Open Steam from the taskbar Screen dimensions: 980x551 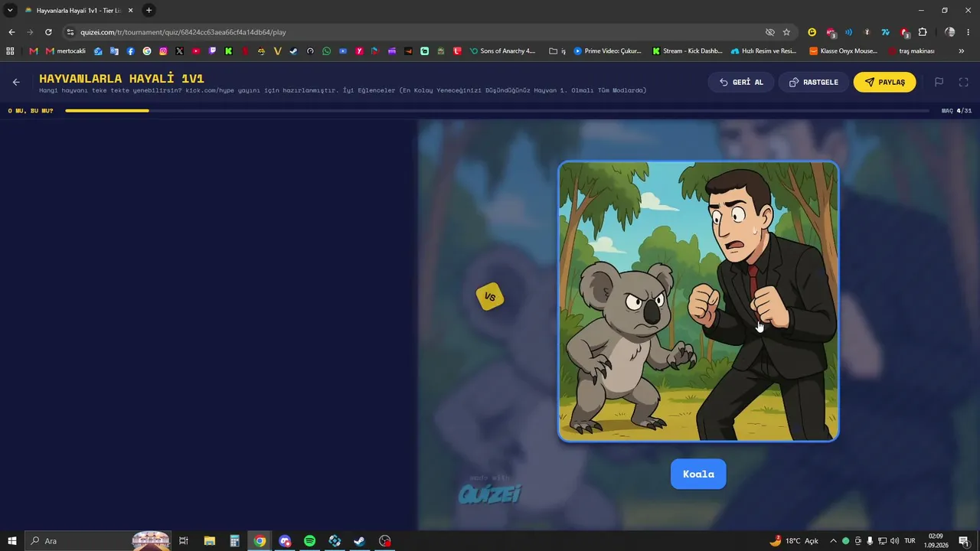[359, 541]
